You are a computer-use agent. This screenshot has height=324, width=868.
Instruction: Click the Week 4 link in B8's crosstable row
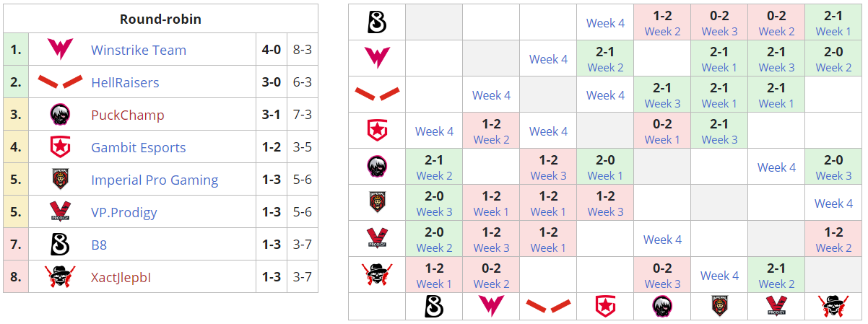[605, 23]
